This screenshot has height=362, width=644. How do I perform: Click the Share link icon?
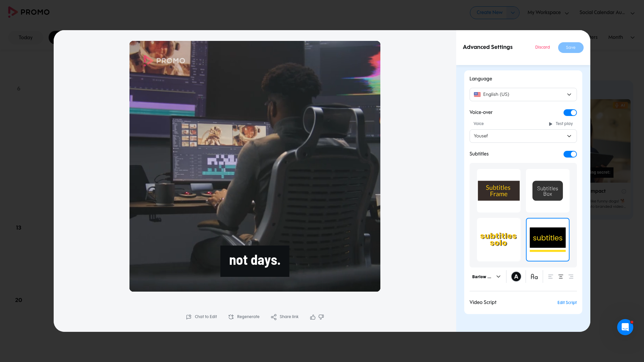point(274,317)
